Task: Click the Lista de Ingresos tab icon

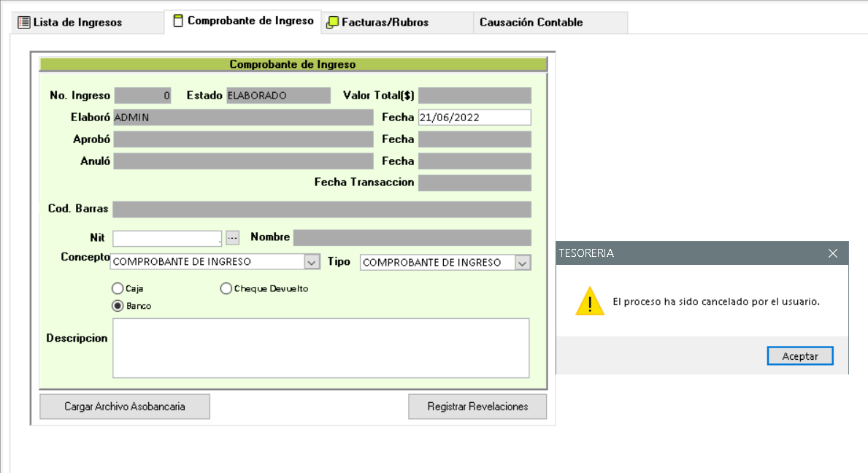Action: pos(24,23)
